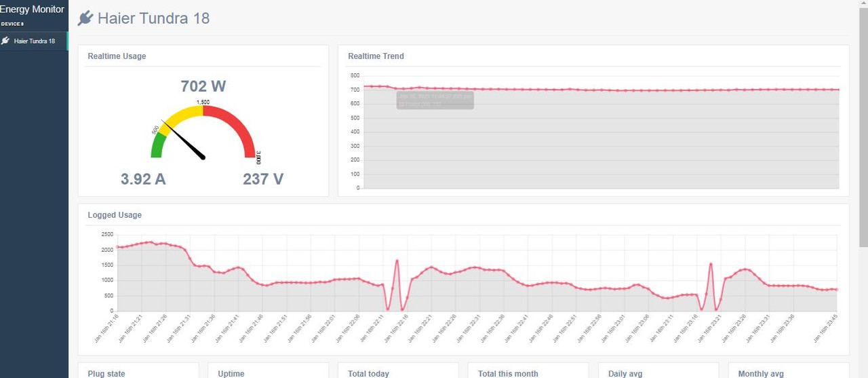Screen dimensions: 868x378
Task: Click the 3.92 A current reading
Action: coord(143,179)
